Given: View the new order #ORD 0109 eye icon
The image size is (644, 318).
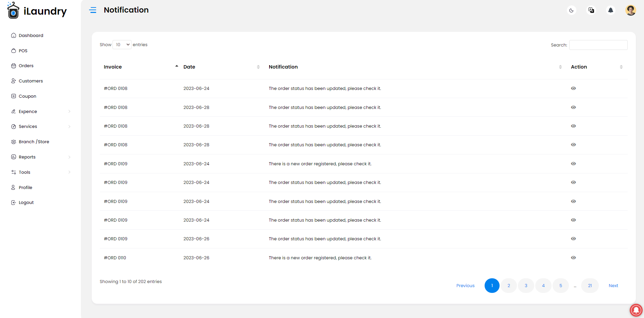Looking at the screenshot, I should tap(573, 164).
